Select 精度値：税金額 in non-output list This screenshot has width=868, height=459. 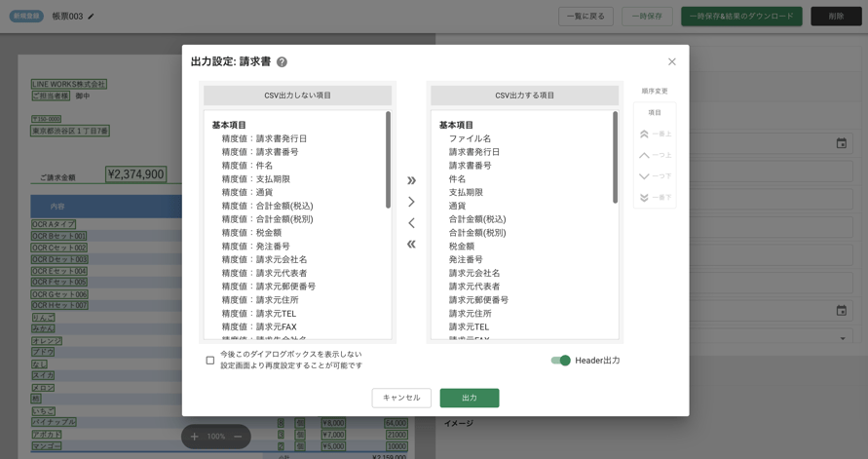point(251,233)
